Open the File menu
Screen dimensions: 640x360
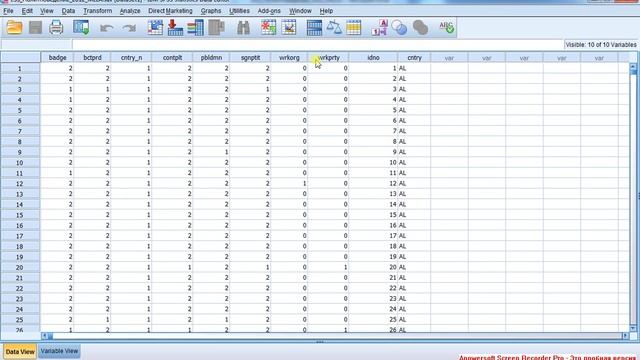8,11
